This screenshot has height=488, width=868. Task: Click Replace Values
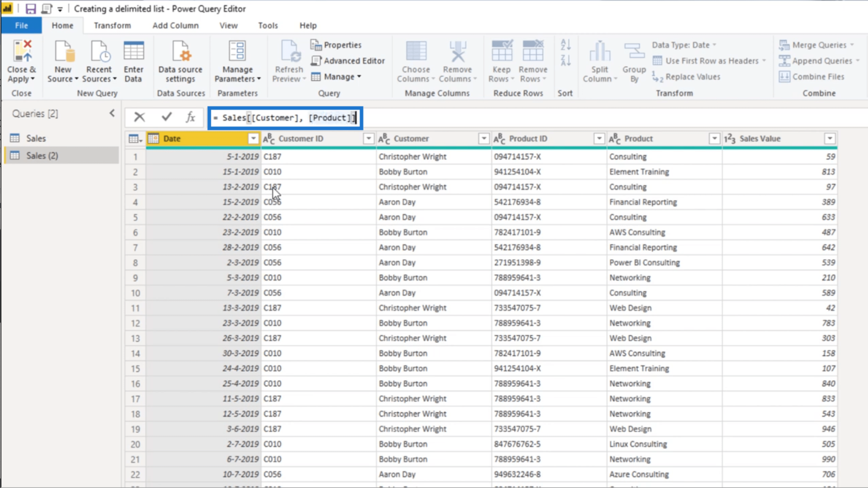[686, 77]
